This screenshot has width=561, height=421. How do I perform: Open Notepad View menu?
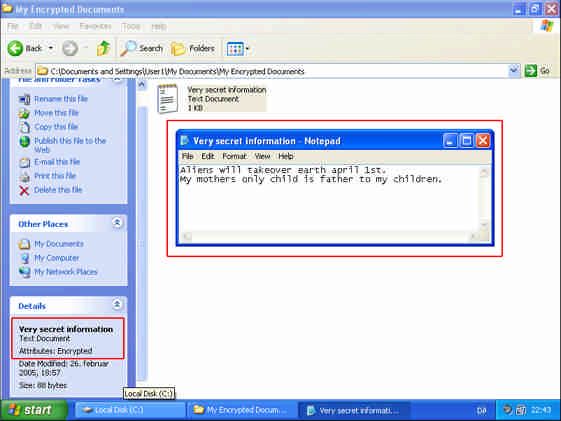coord(262,156)
